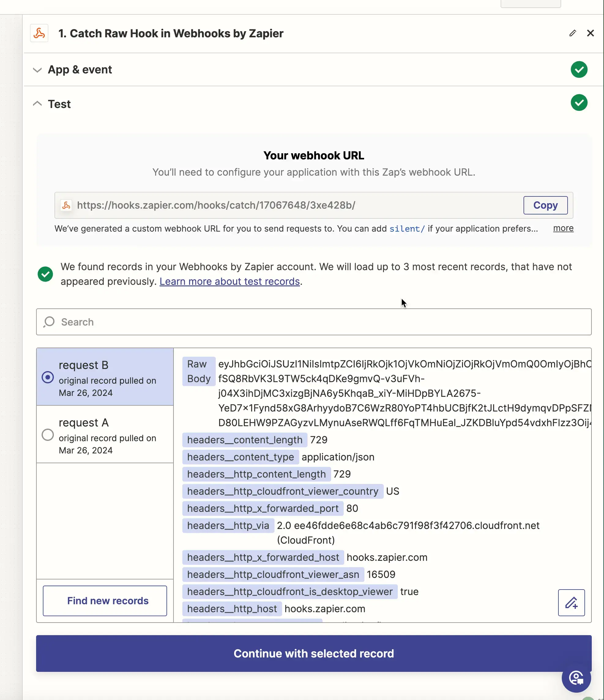604x700 pixels.
Task: Collapse the Test section chevron
Action: pos(37,104)
